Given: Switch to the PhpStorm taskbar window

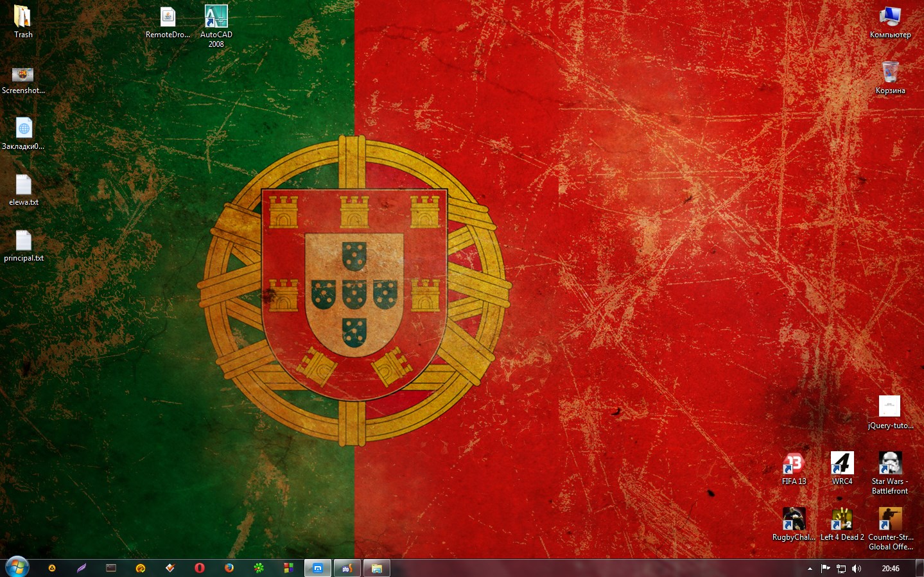Looking at the screenshot, I should coord(347,568).
